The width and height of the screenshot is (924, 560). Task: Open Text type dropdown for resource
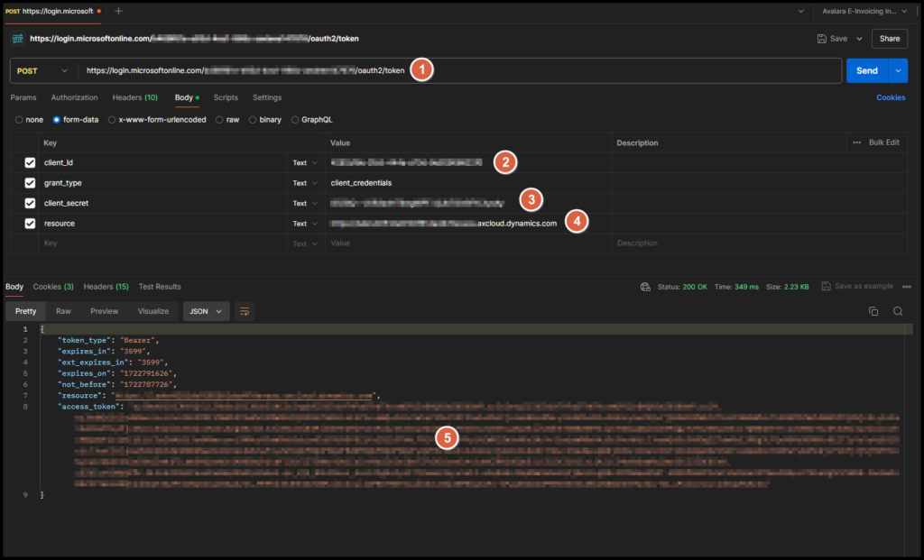(305, 224)
